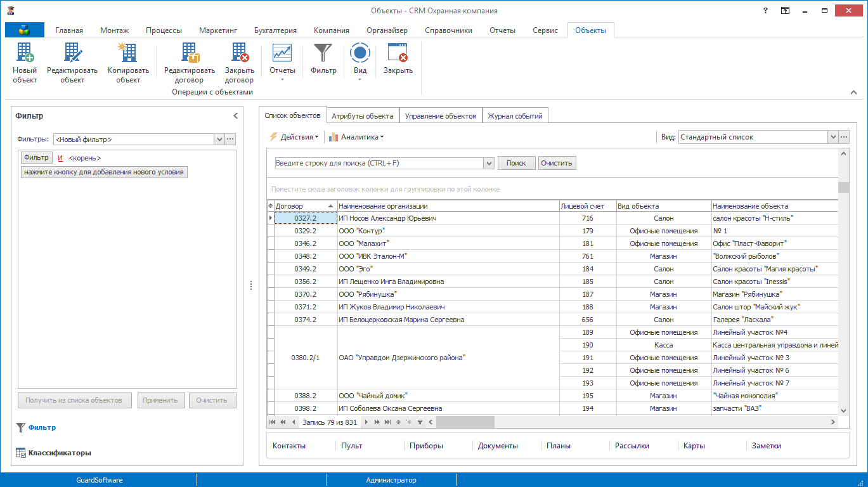Open the Аналитика dropdown menu
Screen dimensions: 868x487
pyautogui.click(x=356, y=137)
